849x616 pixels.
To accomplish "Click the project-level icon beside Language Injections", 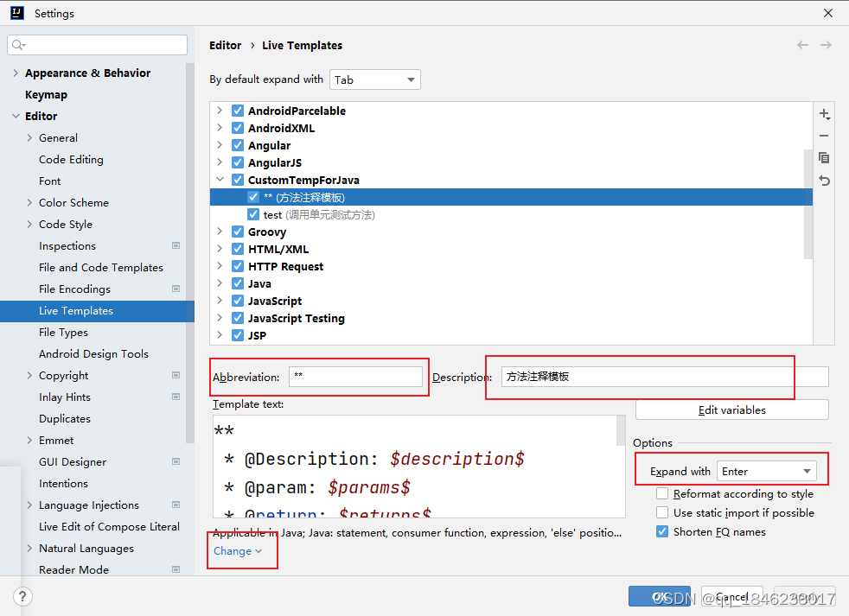I will 176,505.
